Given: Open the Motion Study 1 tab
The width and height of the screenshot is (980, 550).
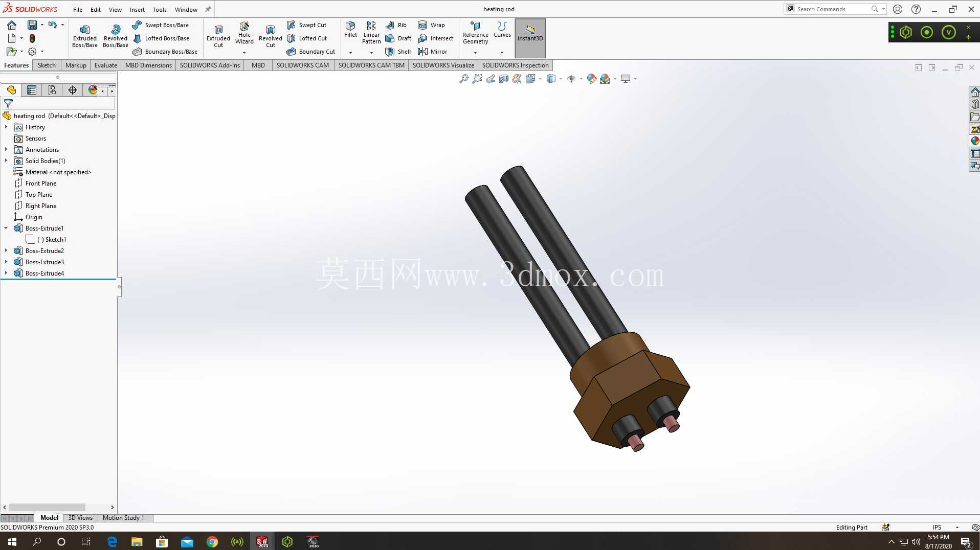Looking at the screenshot, I should coord(123,518).
